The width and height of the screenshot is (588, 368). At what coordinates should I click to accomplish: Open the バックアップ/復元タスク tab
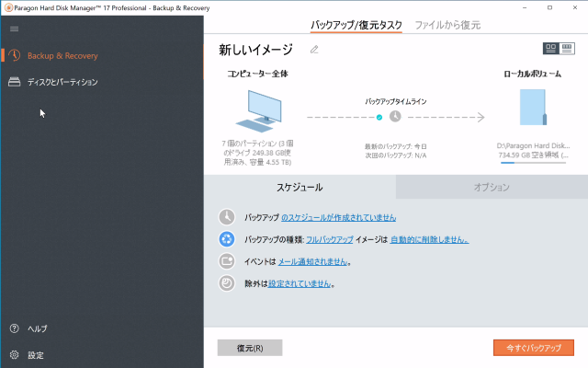click(x=356, y=25)
